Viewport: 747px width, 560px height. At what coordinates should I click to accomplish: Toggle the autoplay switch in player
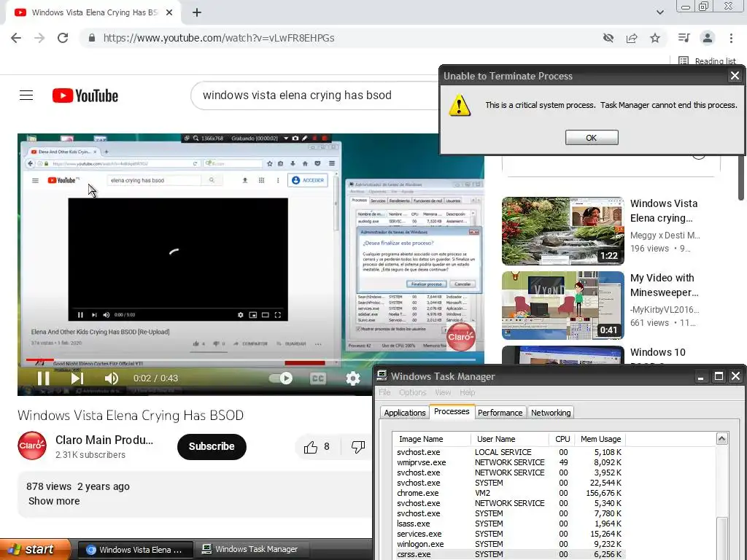281,378
